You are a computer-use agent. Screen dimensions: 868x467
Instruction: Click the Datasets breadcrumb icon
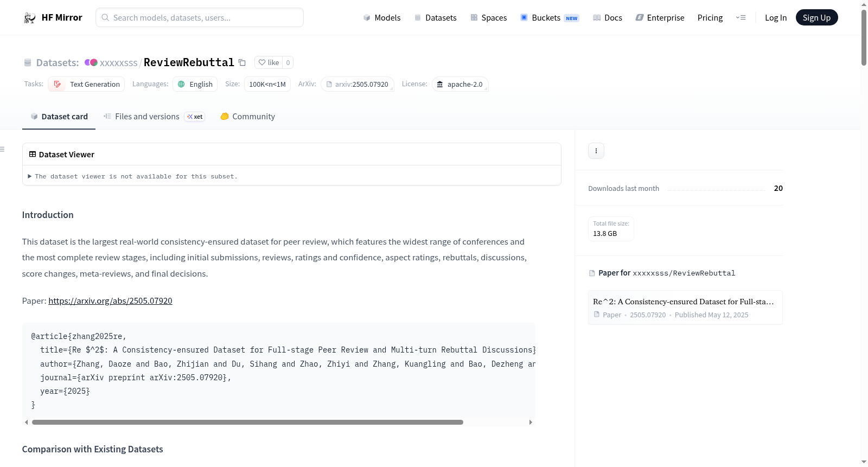28,63
